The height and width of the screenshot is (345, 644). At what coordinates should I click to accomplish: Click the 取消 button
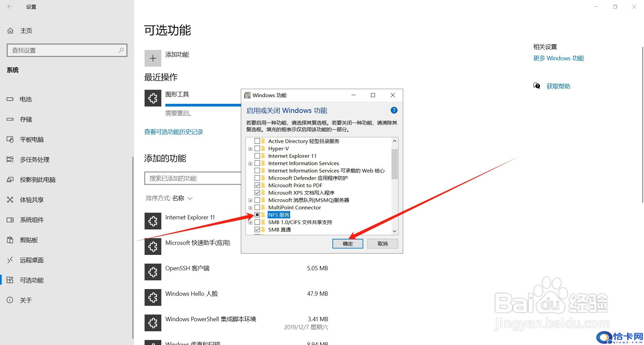pos(383,244)
